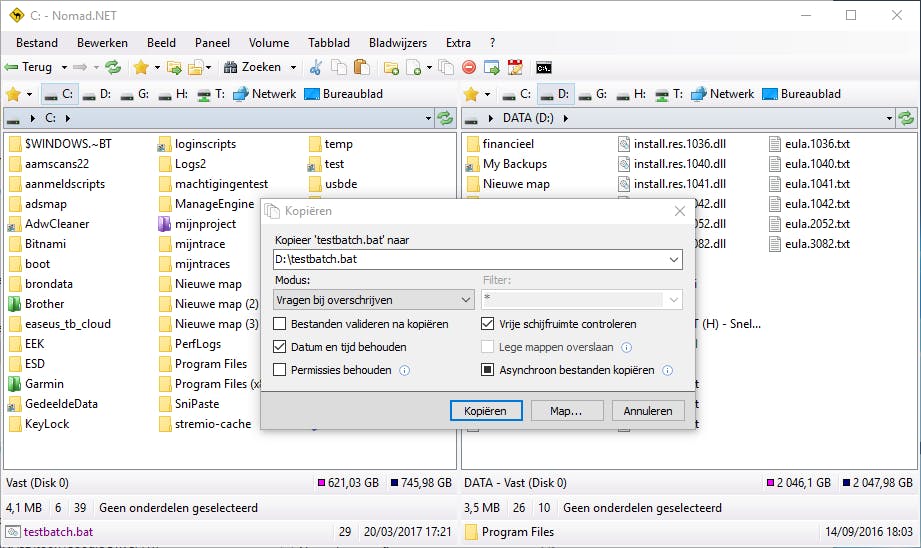Click the folder with green arrow icon
This screenshot has width=921, height=548.
pos(174,68)
